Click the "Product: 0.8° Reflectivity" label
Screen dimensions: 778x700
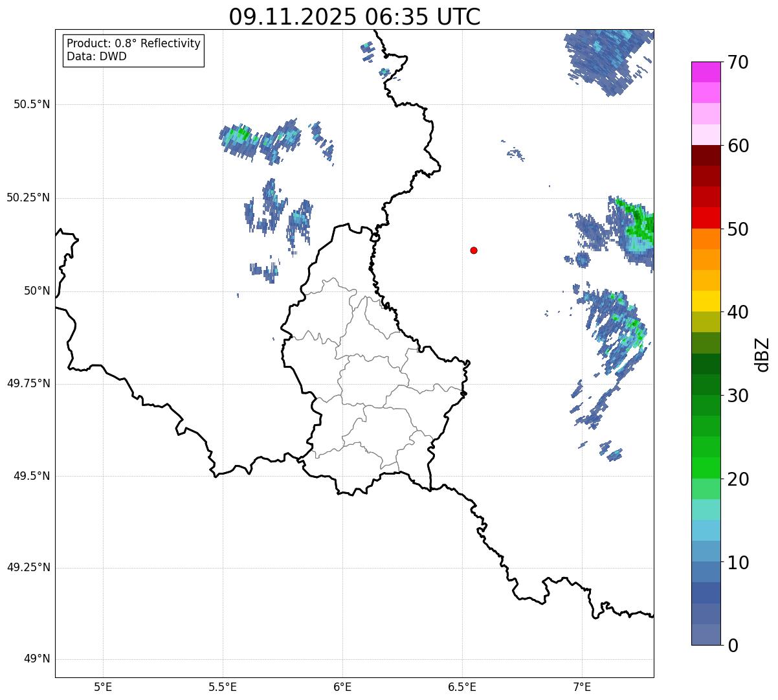tap(134, 43)
